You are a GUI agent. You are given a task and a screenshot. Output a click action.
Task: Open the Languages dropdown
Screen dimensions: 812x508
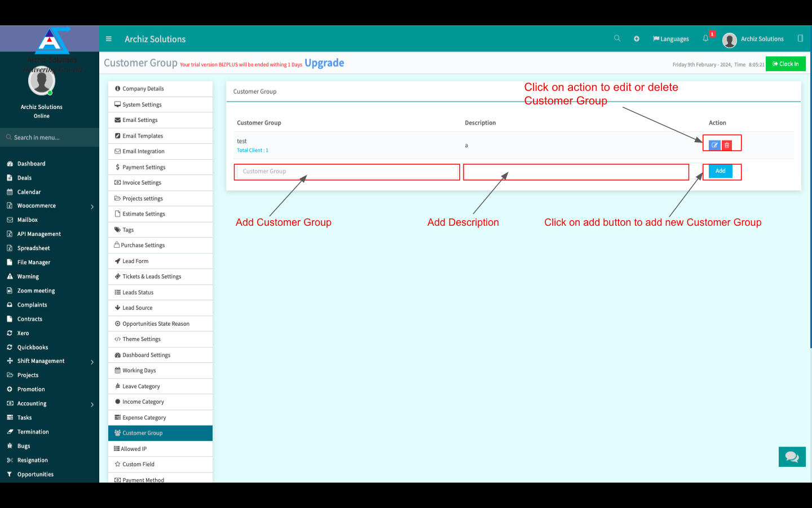click(x=671, y=39)
